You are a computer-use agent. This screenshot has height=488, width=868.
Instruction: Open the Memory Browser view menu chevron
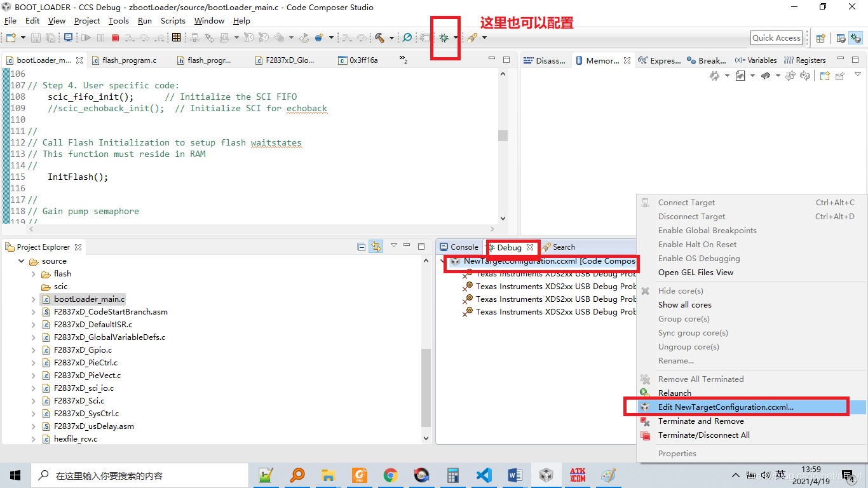pos(857,76)
